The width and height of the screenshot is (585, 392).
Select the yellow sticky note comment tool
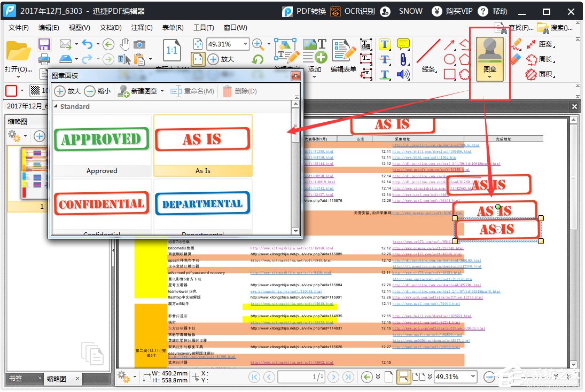tap(403, 44)
